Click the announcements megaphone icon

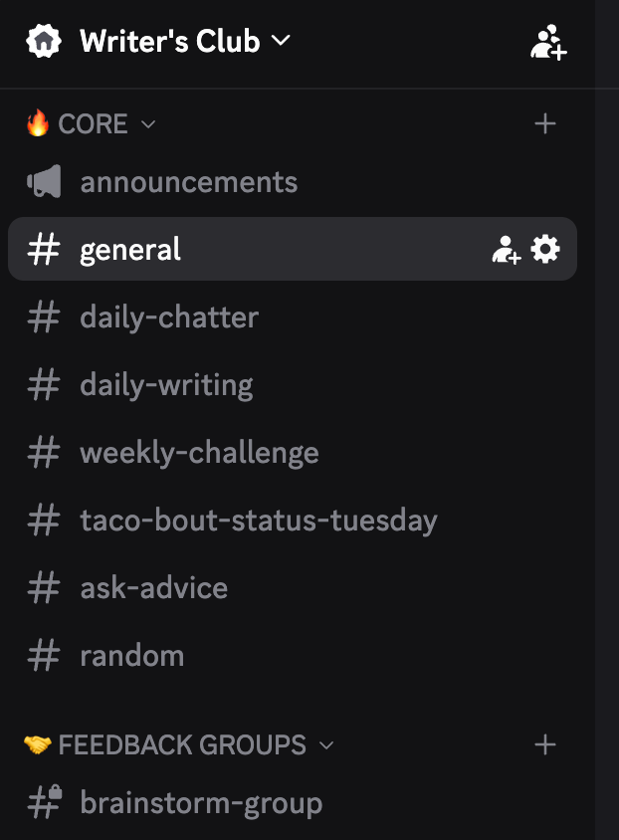(44, 182)
